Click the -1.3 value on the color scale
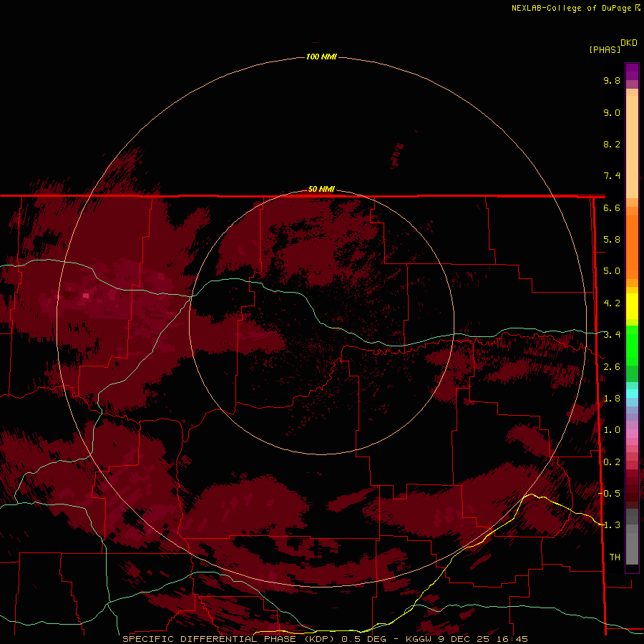644x644 pixels. tap(610, 525)
